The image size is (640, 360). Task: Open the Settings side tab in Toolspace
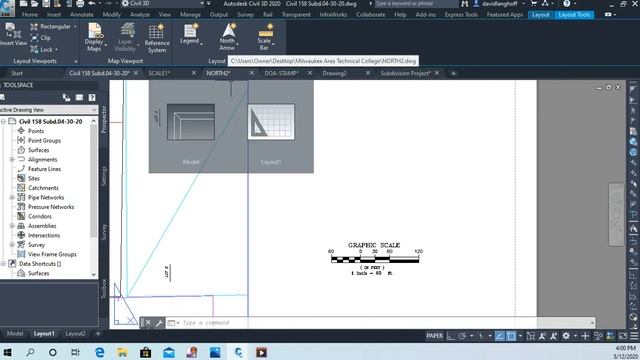click(x=104, y=176)
